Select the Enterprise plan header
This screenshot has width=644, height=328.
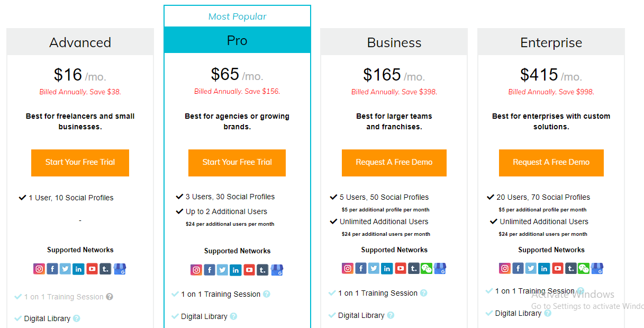pos(551,42)
